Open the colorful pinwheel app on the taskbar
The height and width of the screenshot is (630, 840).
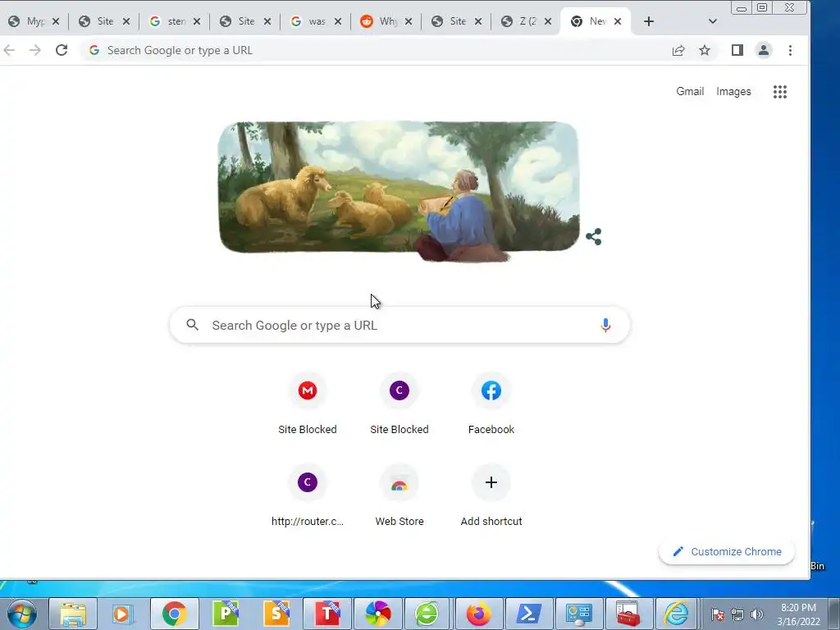378,614
